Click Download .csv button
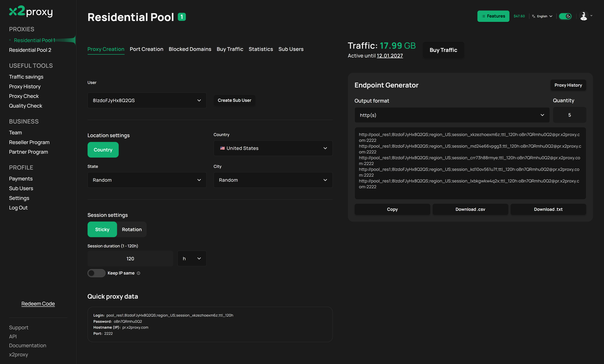604x364 pixels. pyautogui.click(x=470, y=209)
